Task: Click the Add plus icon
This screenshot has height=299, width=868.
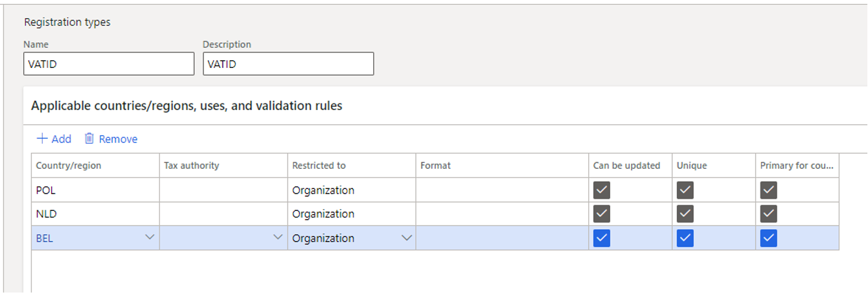Action: coord(42,138)
